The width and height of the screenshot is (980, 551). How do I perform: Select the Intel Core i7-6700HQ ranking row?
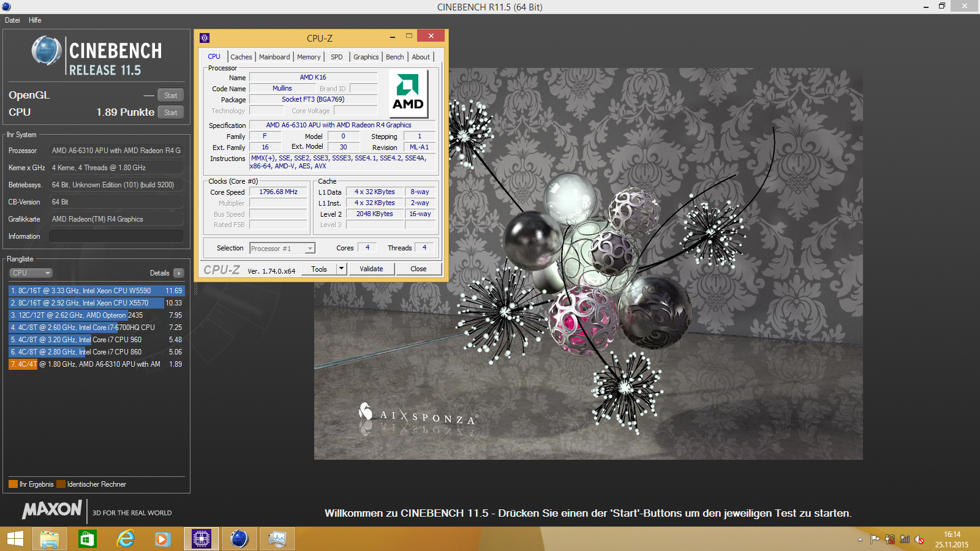click(96, 328)
